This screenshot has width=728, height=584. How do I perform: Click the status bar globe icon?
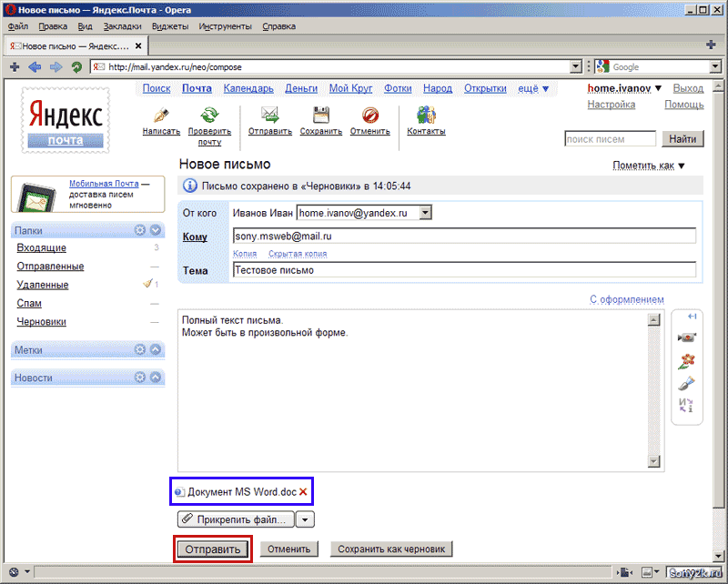14,572
